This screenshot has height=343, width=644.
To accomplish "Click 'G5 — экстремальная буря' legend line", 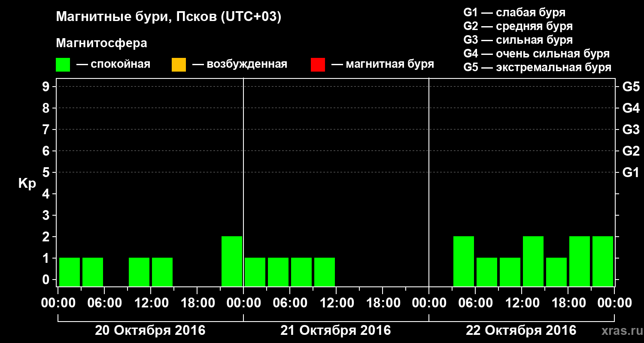I will point(538,67).
